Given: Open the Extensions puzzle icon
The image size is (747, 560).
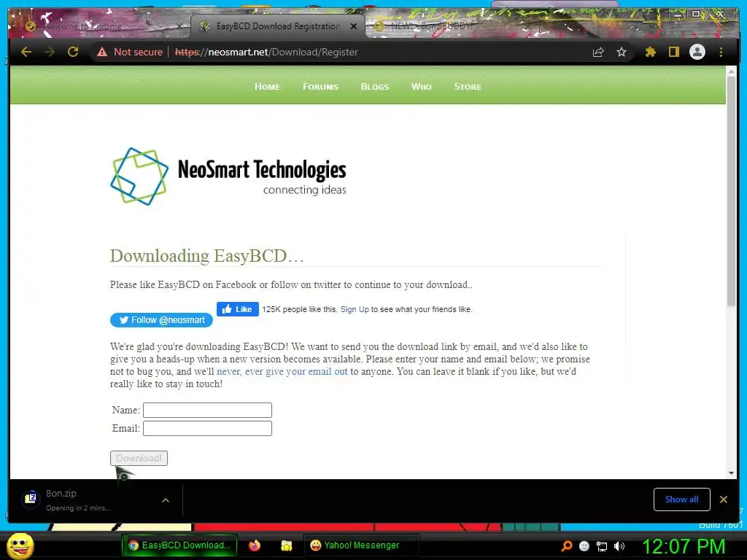Looking at the screenshot, I should pyautogui.click(x=650, y=52).
